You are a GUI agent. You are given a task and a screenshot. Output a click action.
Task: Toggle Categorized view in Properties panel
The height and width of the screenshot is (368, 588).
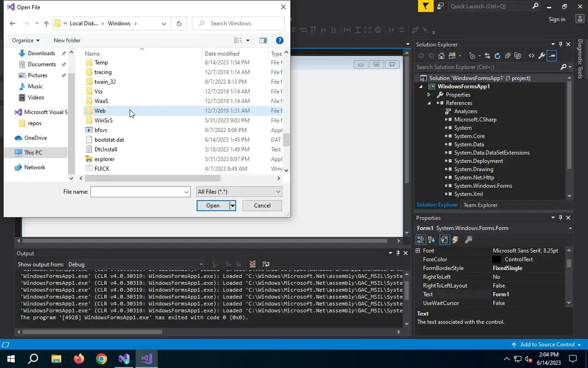[421, 240]
